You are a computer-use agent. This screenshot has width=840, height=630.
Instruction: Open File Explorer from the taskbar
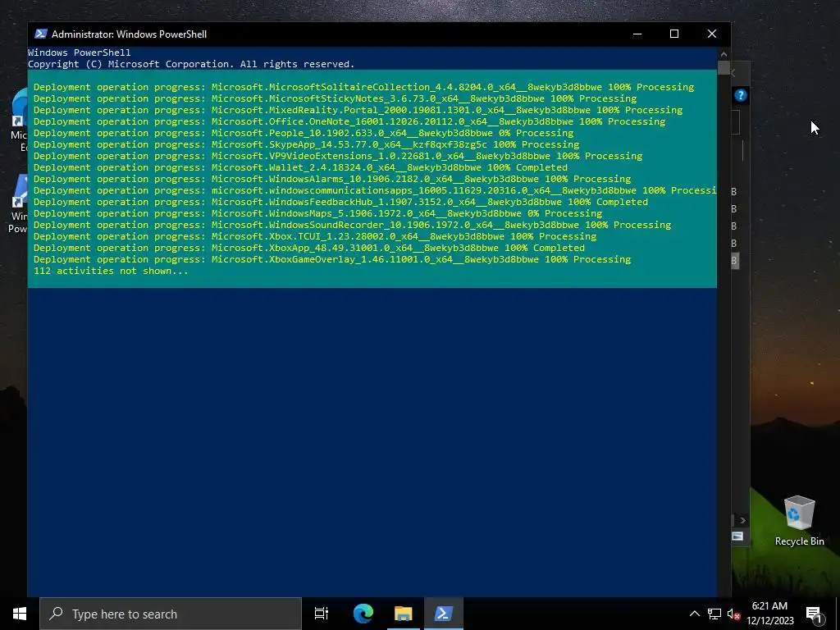point(403,614)
